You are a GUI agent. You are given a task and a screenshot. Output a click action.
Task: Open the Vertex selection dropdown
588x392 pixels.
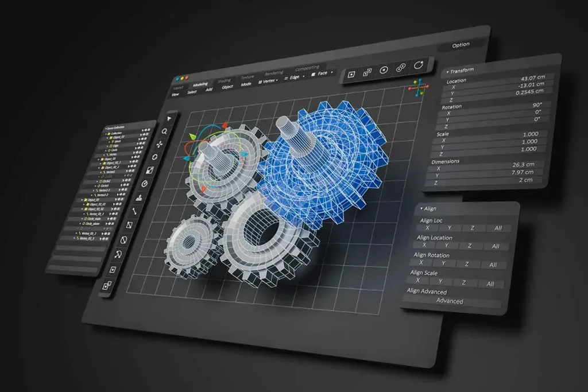[268, 81]
